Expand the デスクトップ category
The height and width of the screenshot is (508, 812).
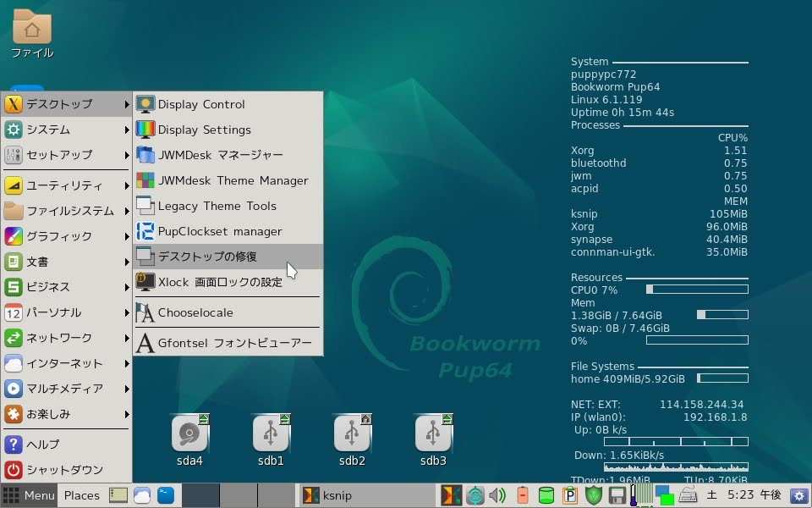point(66,104)
